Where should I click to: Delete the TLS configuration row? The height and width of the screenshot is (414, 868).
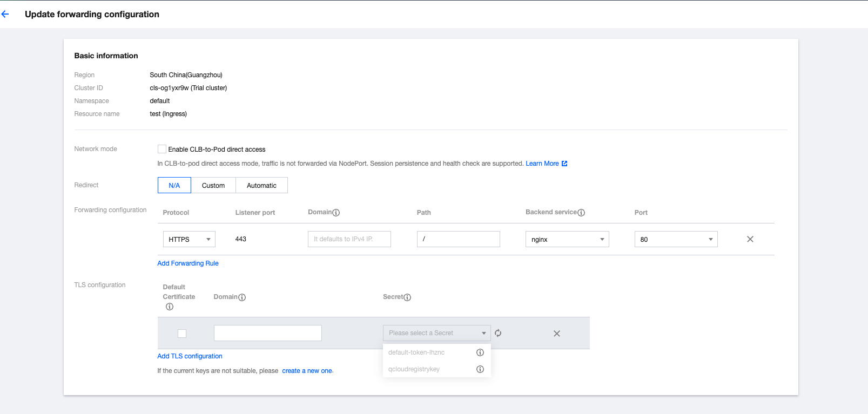556,334
